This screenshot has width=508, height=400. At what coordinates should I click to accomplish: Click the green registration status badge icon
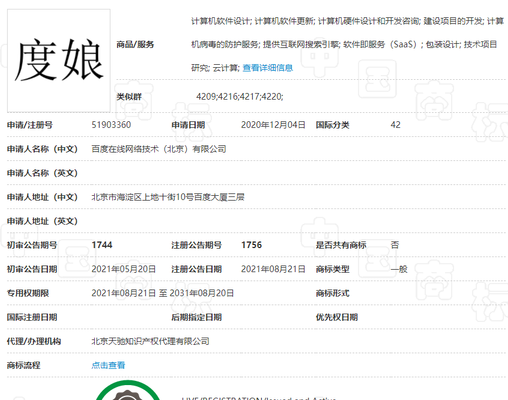tap(128, 390)
